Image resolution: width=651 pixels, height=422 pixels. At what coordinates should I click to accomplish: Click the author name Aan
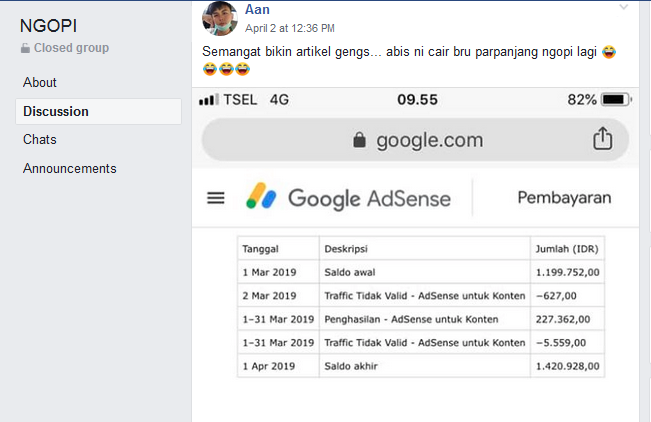pyautogui.click(x=257, y=9)
